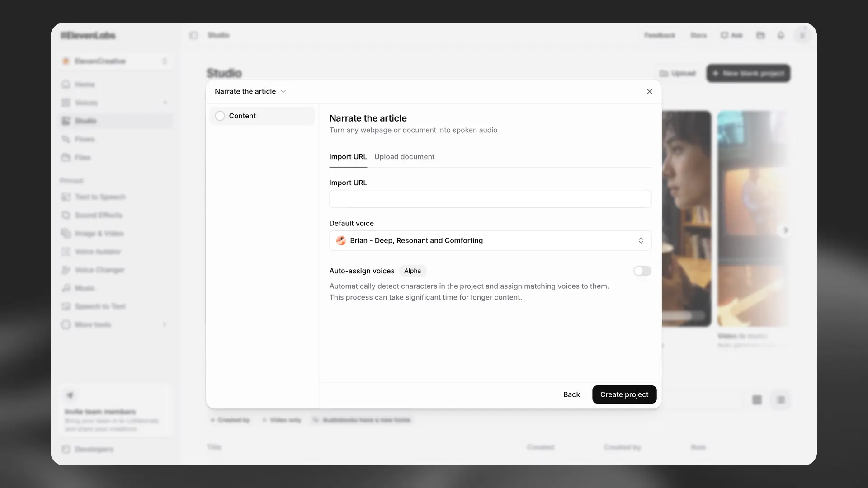Click the grid view icon
The width and height of the screenshot is (868, 488).
coord(757,400)
